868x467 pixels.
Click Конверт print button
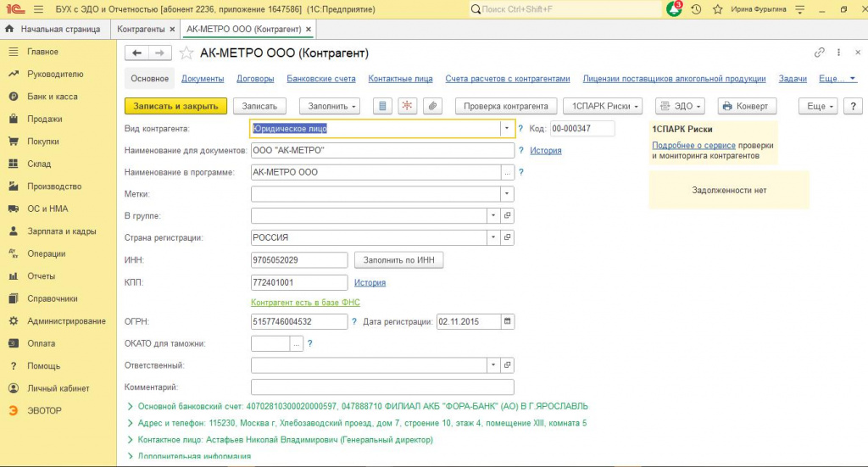[748, 106]
